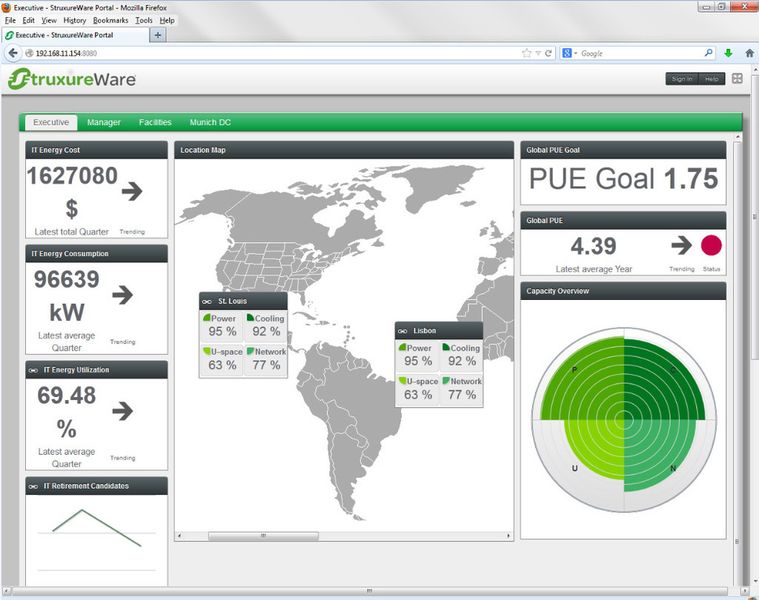Select the Executive - StruxureWare Portal browser tab
Screen dimensions: 759x600
click(75, 35)
